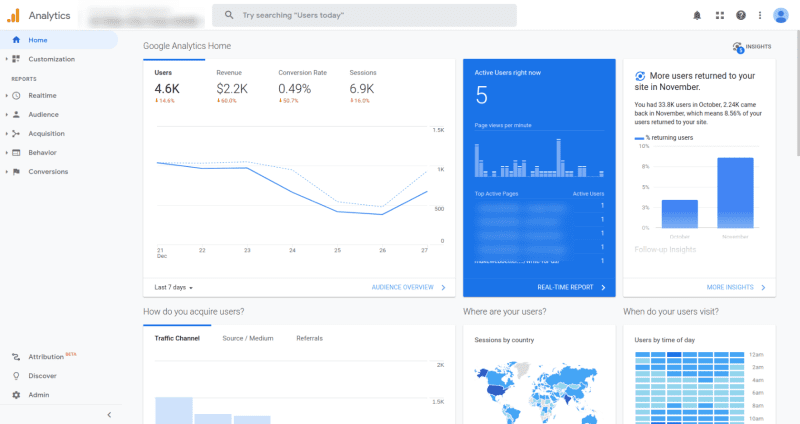Open Admin gear settings

tap(38, 395)
